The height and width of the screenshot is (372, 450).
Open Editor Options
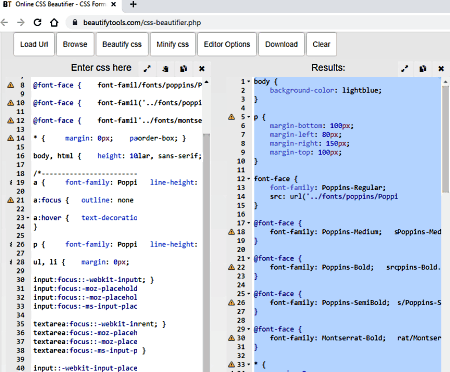pyautogui.click(x=227, y=44)
